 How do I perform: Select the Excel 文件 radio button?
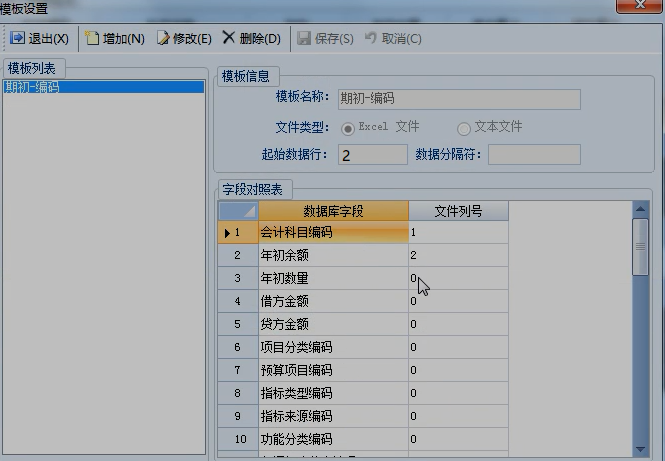point(349,128)
